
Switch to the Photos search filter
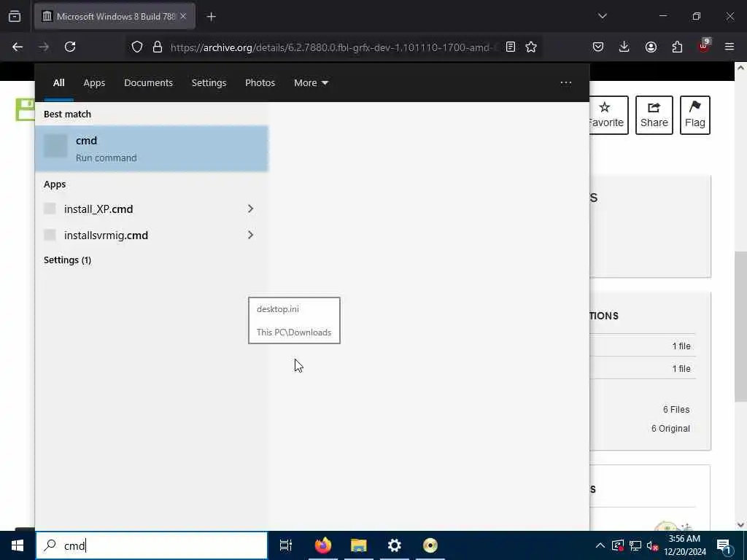click(260, 83)
